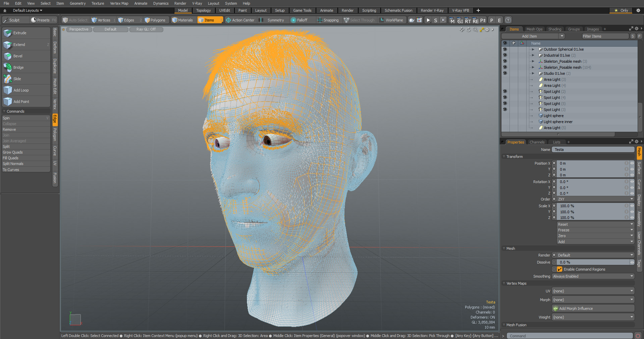644x339 pixels.
Task: Toggle the WorkPlane button
Action: pos(391,20)
